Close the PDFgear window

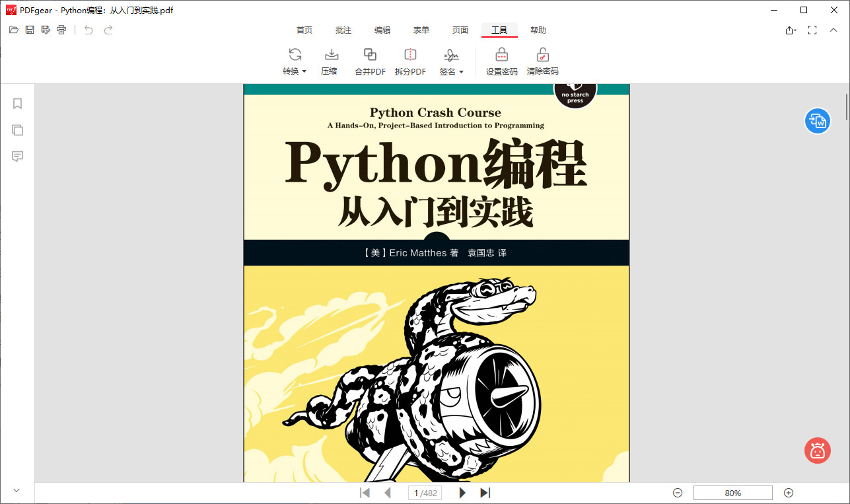833,10
